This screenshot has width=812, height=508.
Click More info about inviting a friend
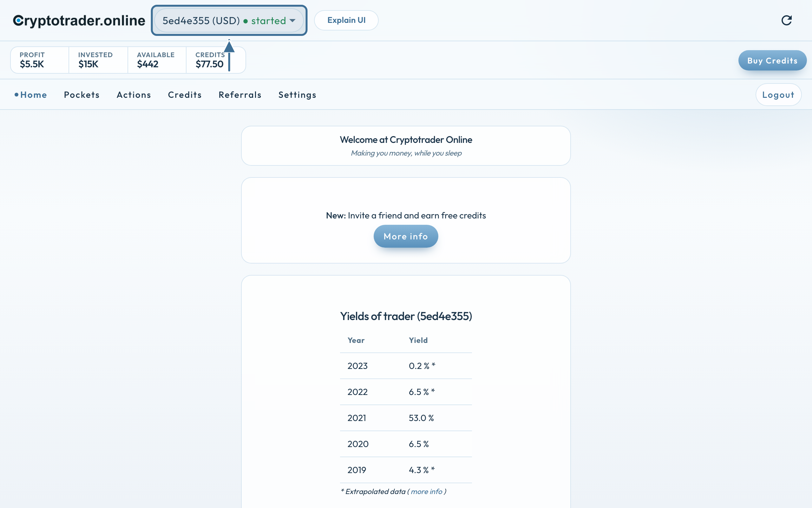[406, 236]
